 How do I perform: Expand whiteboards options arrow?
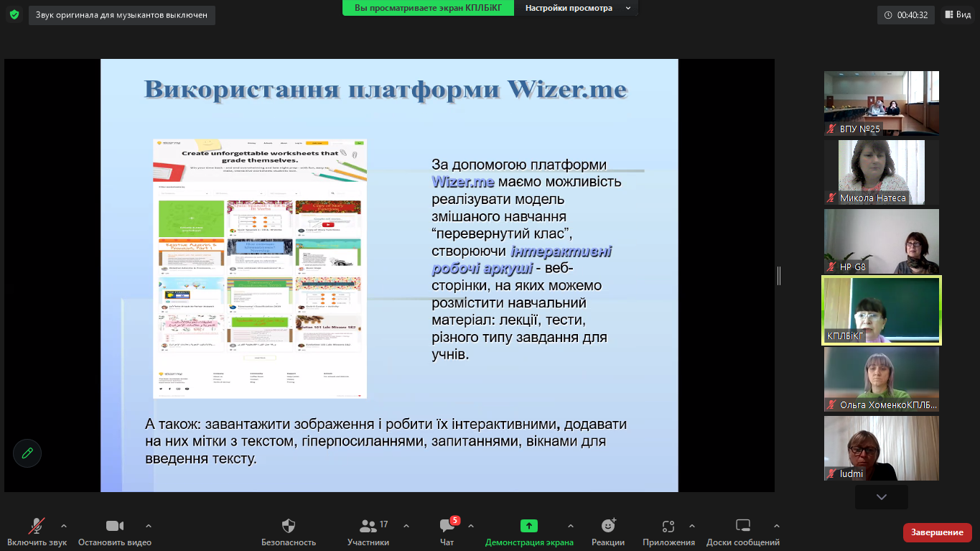tap(777, 525)
